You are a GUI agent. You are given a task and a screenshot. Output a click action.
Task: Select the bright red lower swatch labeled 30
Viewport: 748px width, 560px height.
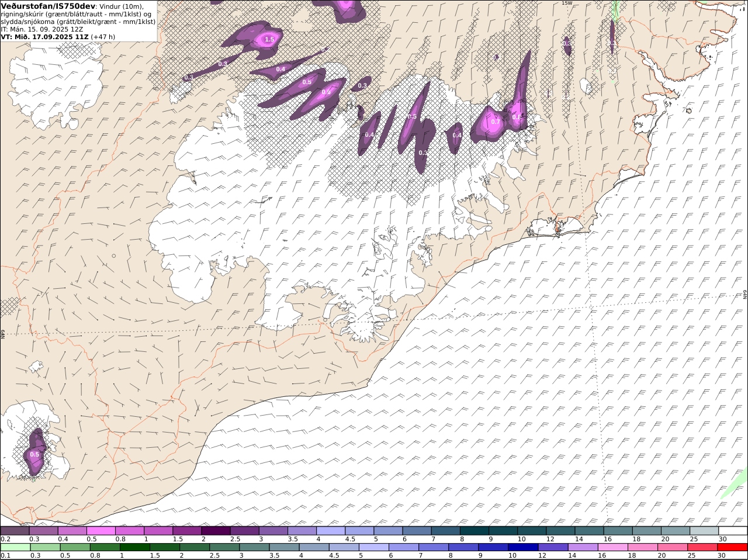[732, 548]
